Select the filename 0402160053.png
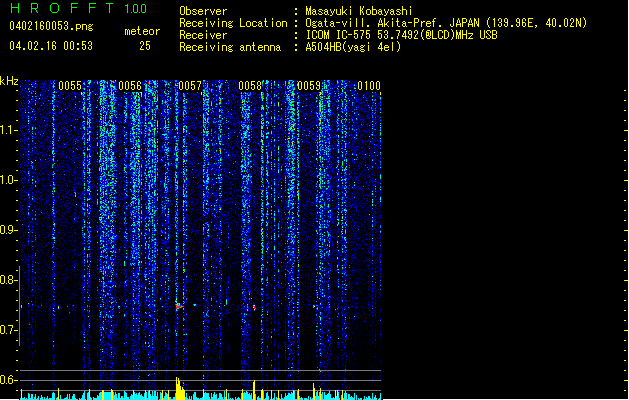629x400 pixels. [51, 26]
